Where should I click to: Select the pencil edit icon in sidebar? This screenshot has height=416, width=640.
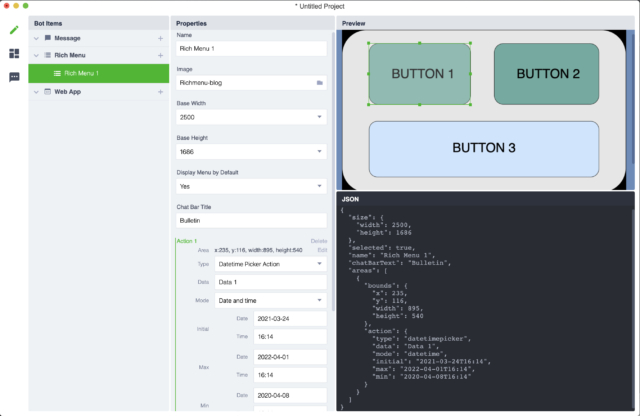(x=14, y=30)
